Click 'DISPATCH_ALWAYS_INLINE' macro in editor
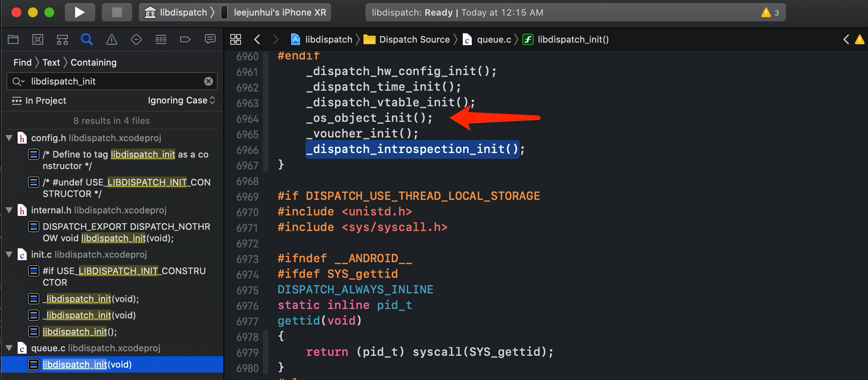Viewport: 868px width, 380px height. (356, 290)
